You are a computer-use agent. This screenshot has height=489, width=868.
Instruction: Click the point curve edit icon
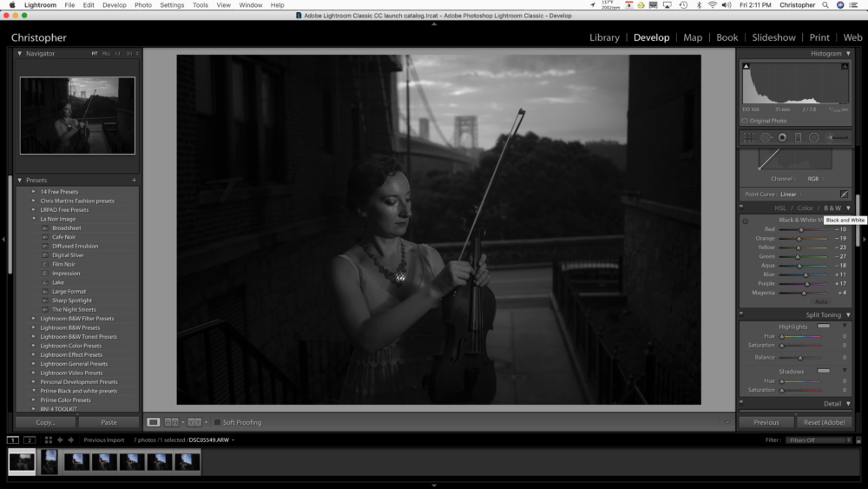coord(844,195)
